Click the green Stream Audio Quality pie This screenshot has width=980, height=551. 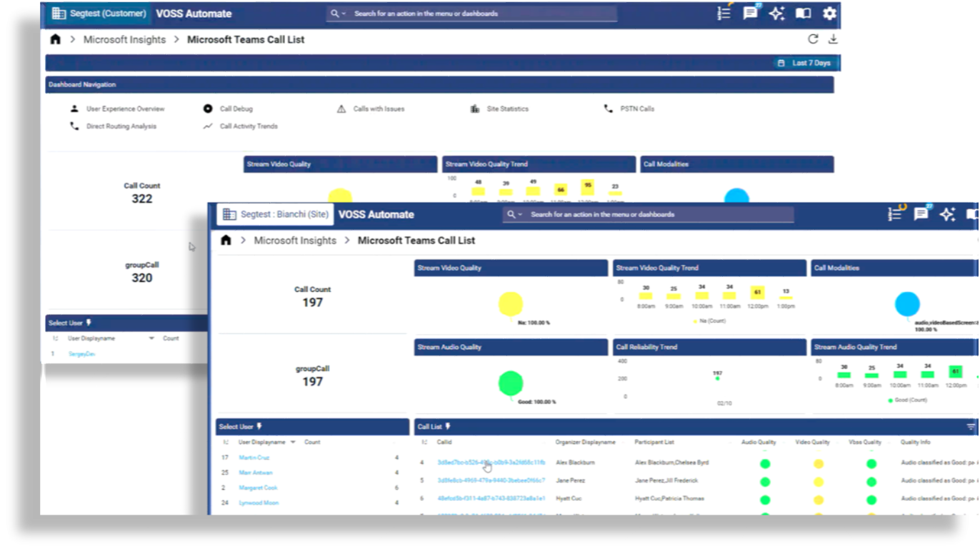(x=510, y=383)
